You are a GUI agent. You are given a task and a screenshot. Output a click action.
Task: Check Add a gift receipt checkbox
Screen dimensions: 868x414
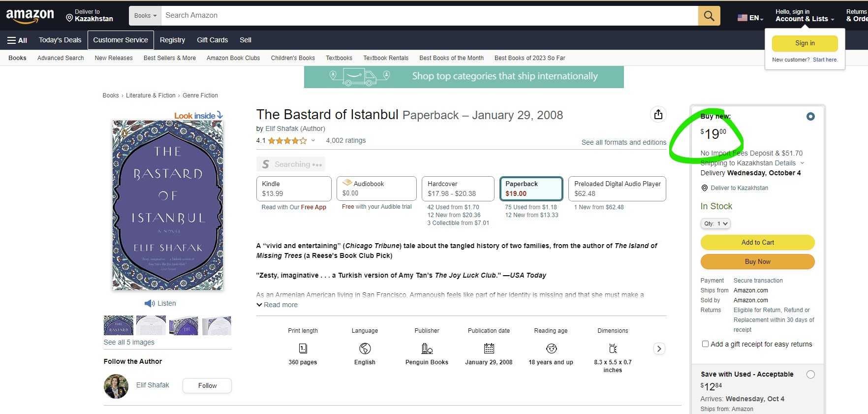(705, 344)
